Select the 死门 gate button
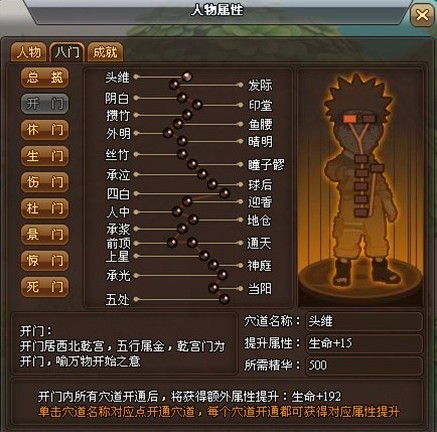The width and height of the screenshot is (437, 432). tap(45, 287)
